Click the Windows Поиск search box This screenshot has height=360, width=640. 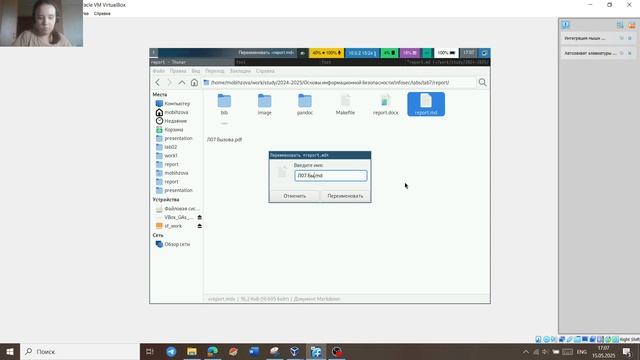tap(80, 351)
